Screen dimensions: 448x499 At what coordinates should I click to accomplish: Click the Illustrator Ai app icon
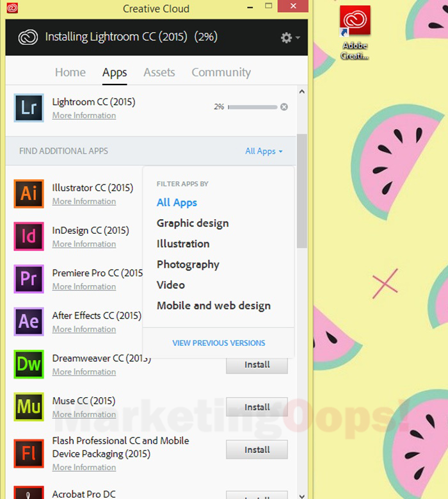29,193
